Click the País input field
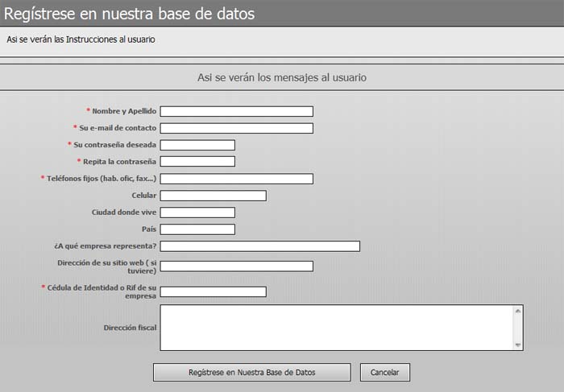 coord(197,229)
